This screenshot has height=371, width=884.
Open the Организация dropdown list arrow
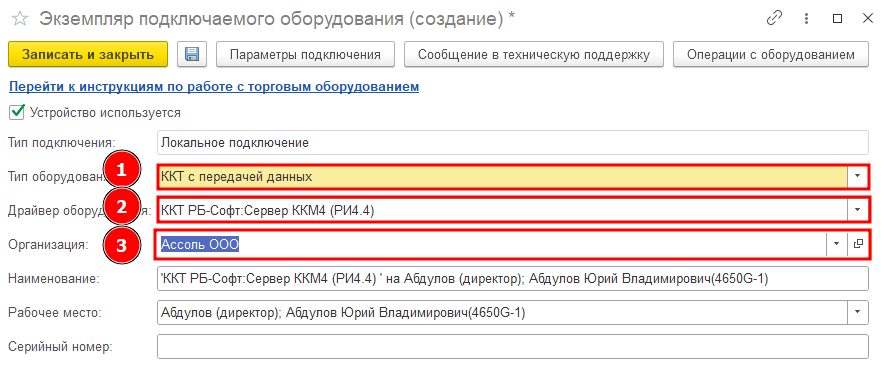pos(837,244)
